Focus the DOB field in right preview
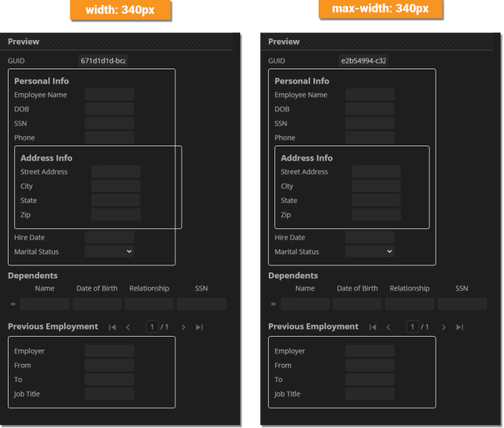The width and height of the screenshot is (504, 428). click(x=370, y=109)
